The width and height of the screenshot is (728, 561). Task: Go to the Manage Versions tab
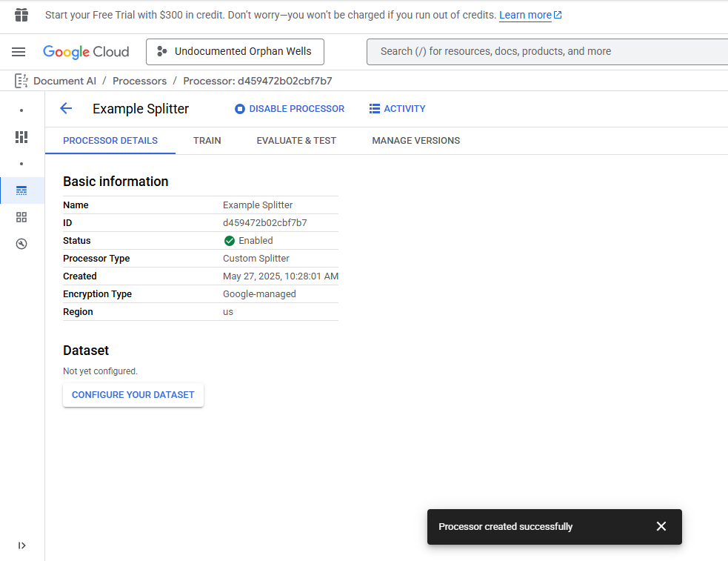click(415, 141)
